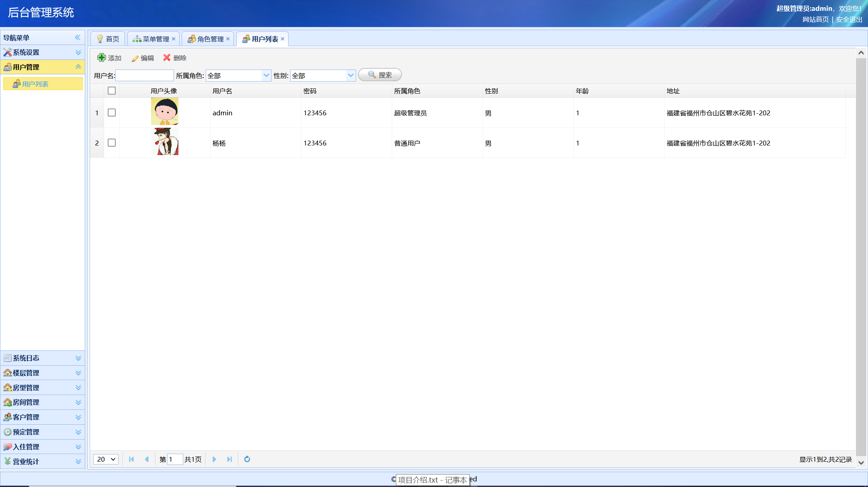Click the Reservation Management clock icon
The height and width of the screenshot is (487, 868).
point(7,432)
